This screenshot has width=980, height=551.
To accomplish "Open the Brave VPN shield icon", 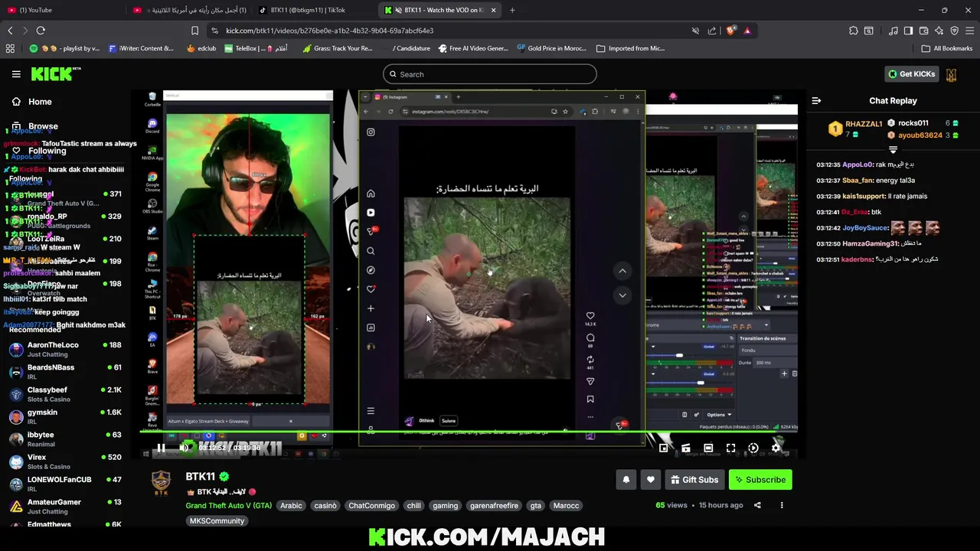I will [x=954, y=31].
